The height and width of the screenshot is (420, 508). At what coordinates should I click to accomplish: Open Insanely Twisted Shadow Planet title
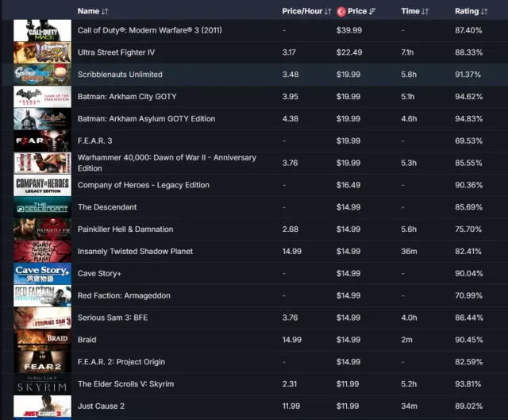135,252
